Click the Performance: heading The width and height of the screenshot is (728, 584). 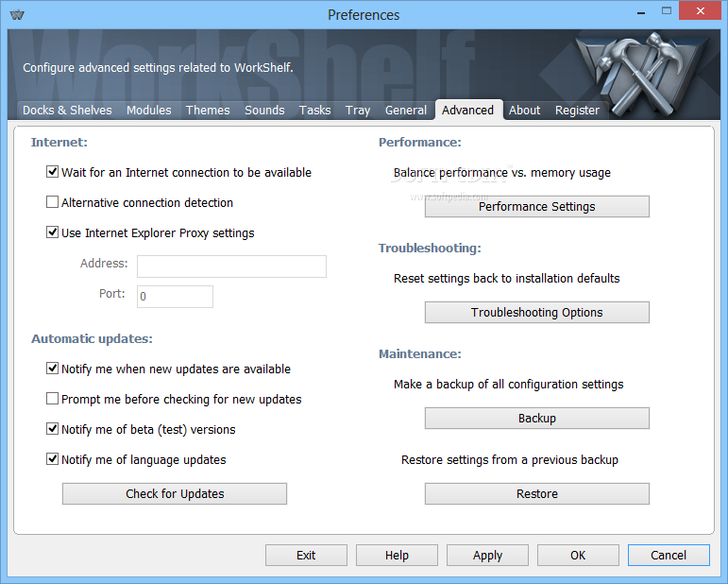pos(420,142)
